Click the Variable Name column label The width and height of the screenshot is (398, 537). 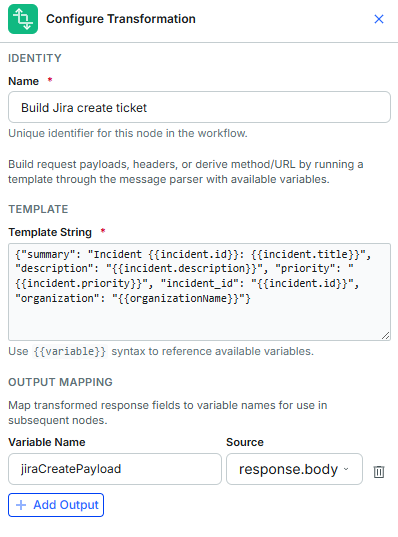pos(47,442)
